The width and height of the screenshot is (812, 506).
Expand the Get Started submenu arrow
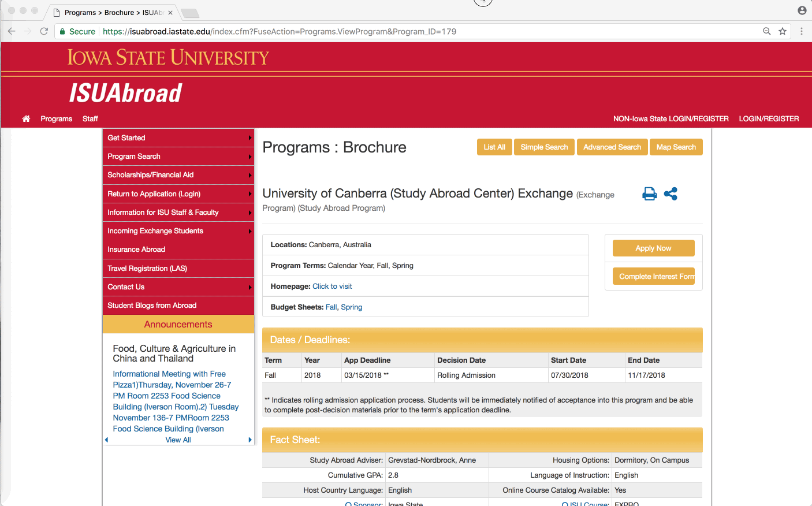click(250, 138)
